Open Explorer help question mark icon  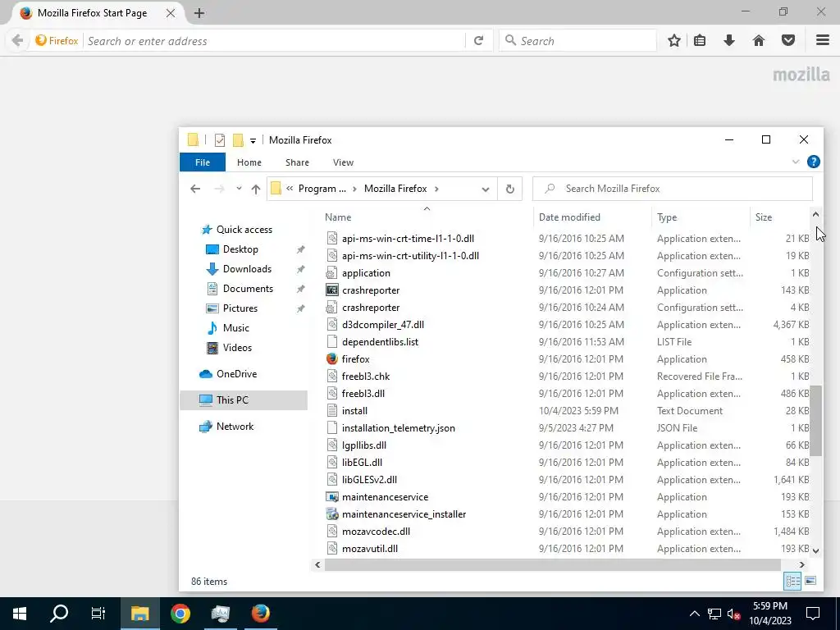click(813, 162)
